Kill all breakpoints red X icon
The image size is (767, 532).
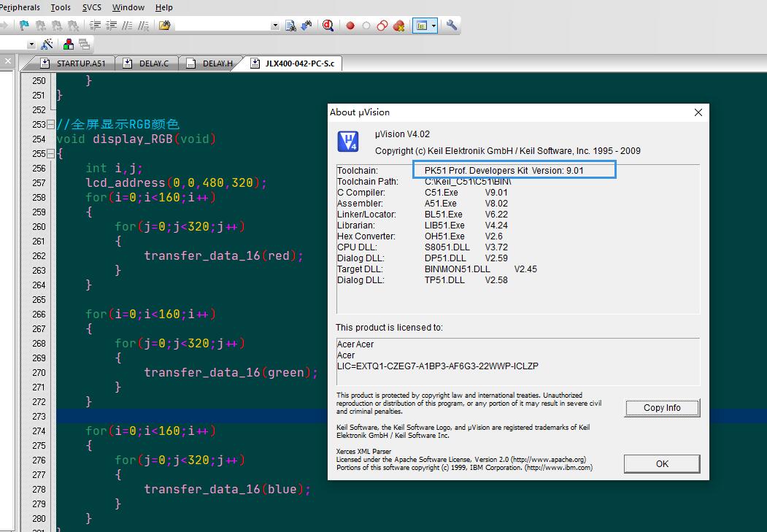[398, 26]
